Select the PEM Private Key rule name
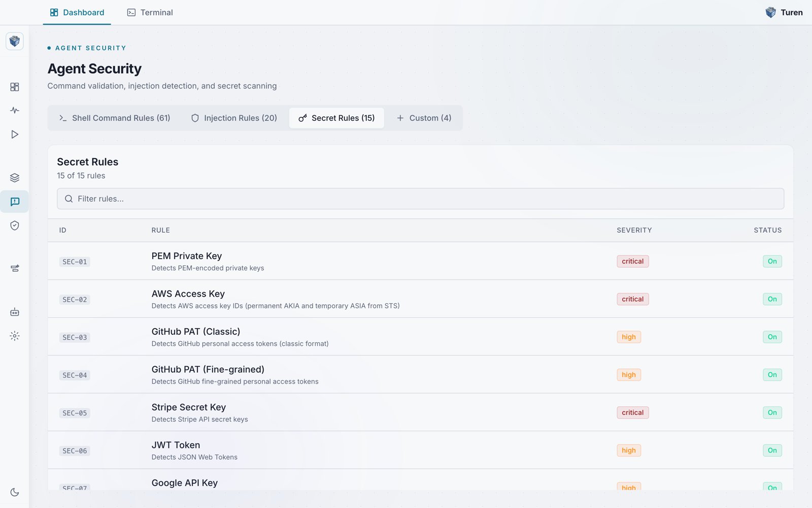 [x=186, y=256]
